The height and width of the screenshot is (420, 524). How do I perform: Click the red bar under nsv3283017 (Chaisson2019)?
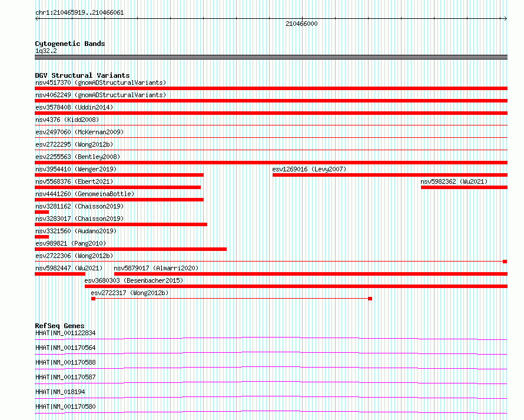tap(121, 224)
